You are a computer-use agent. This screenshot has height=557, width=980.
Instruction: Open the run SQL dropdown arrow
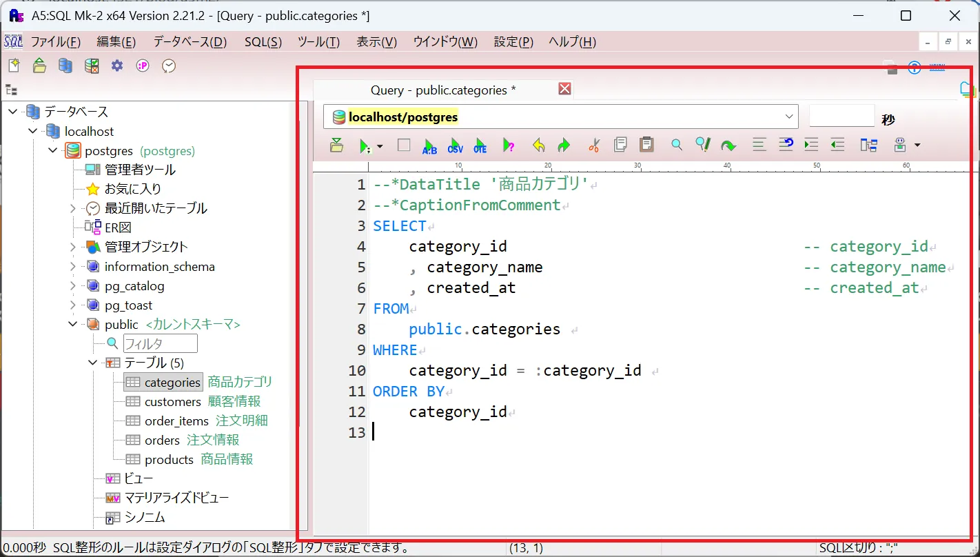380,146
